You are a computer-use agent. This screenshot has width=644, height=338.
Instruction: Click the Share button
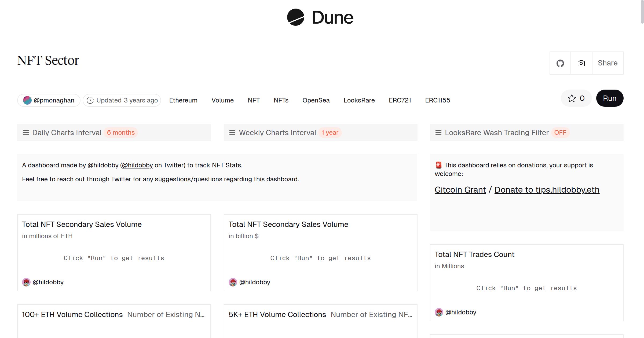click(x=608, y=63)
